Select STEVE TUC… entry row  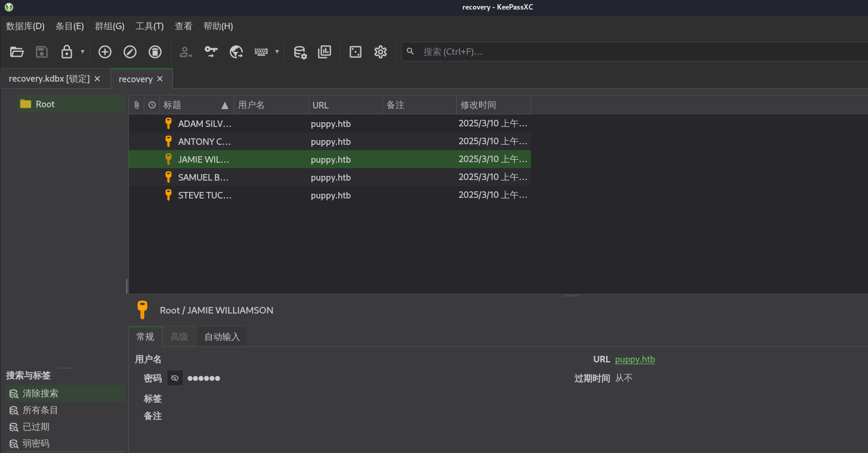[x=330, y=196]
